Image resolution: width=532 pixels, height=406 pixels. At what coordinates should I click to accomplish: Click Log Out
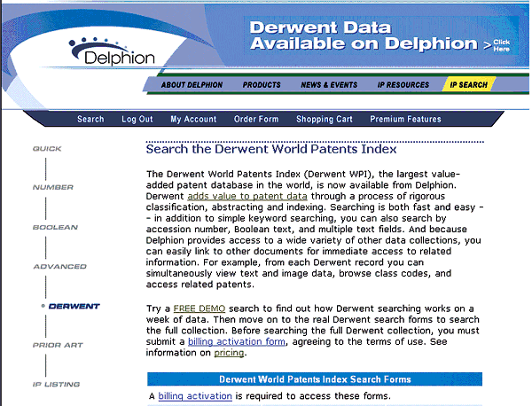[137, 119]
